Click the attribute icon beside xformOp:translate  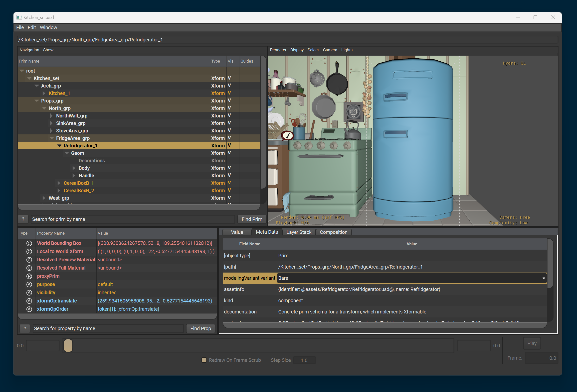pos(29,301)
